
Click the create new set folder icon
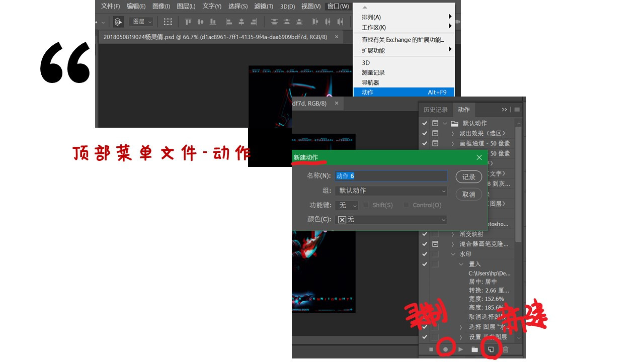click(474, 349)
